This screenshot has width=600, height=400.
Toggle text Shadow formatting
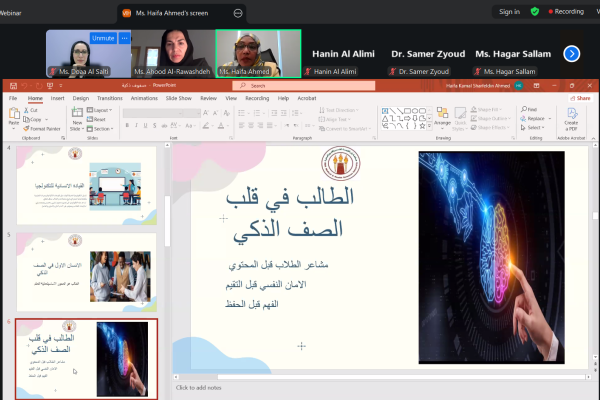click(x=155, y=126)
